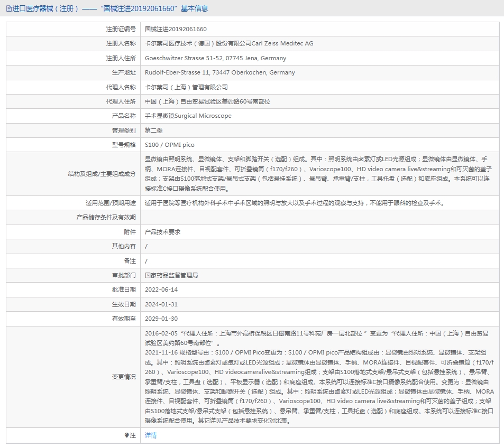Click the 注册人名称 Carl Zeiss Meditec AG value

229,43
